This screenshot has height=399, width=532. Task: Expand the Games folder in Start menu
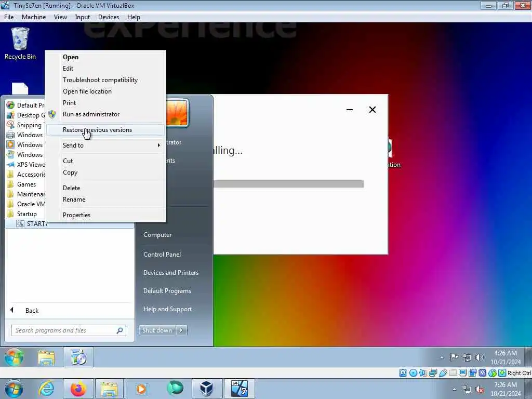point(22,184)
